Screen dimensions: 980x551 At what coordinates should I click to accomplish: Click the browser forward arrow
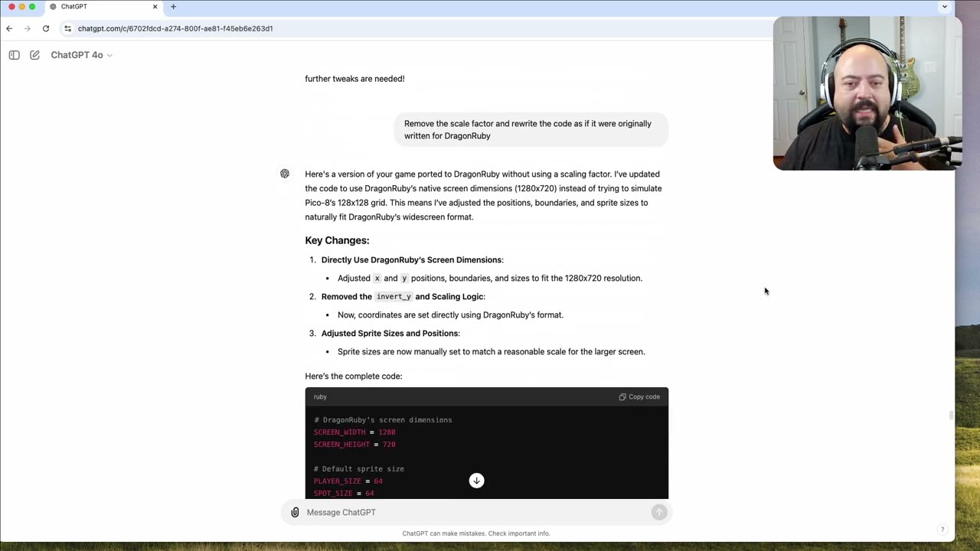click(27, 28)
